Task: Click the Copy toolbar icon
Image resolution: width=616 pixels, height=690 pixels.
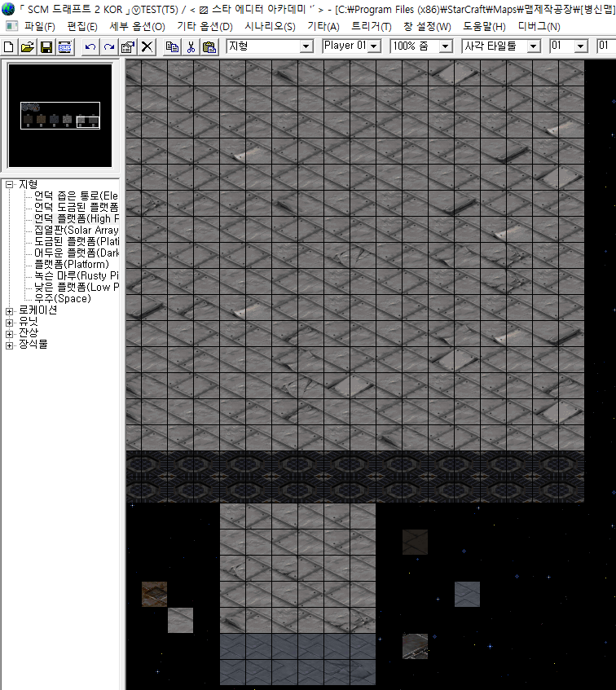Action: [172, 46]
